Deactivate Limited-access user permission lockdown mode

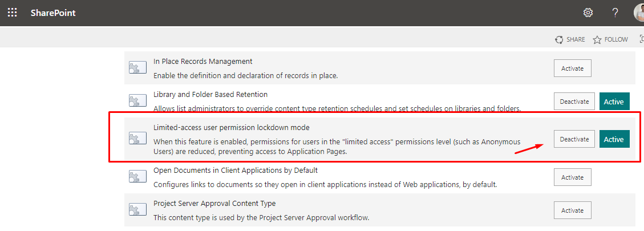[x=574, y=139]
